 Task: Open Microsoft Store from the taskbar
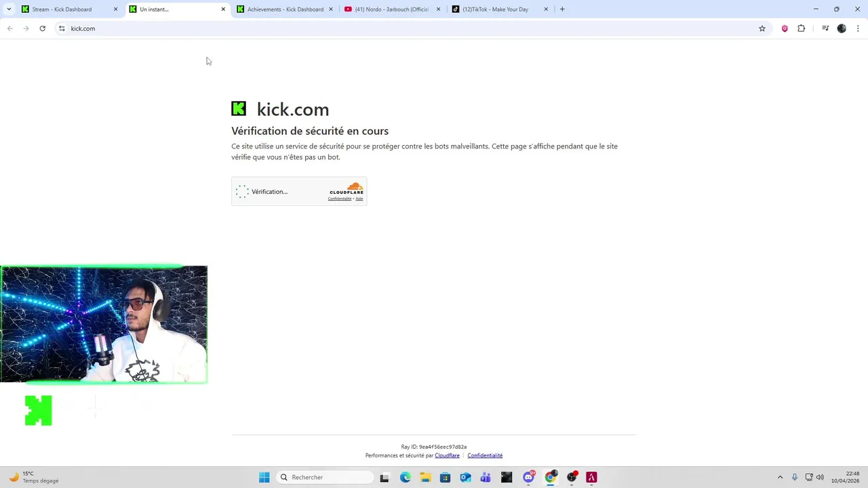tap(445, 477)
